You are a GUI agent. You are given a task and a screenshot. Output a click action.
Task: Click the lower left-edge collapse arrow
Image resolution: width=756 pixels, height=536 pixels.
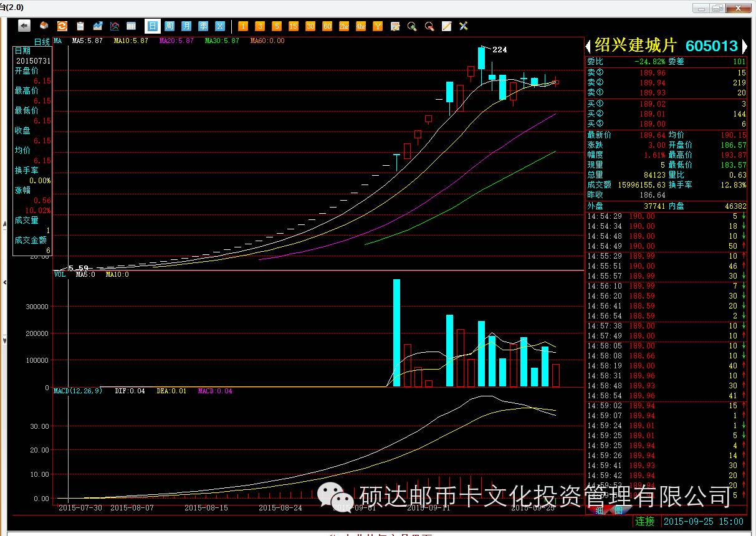pyautogui.click(x=4, y=341)
